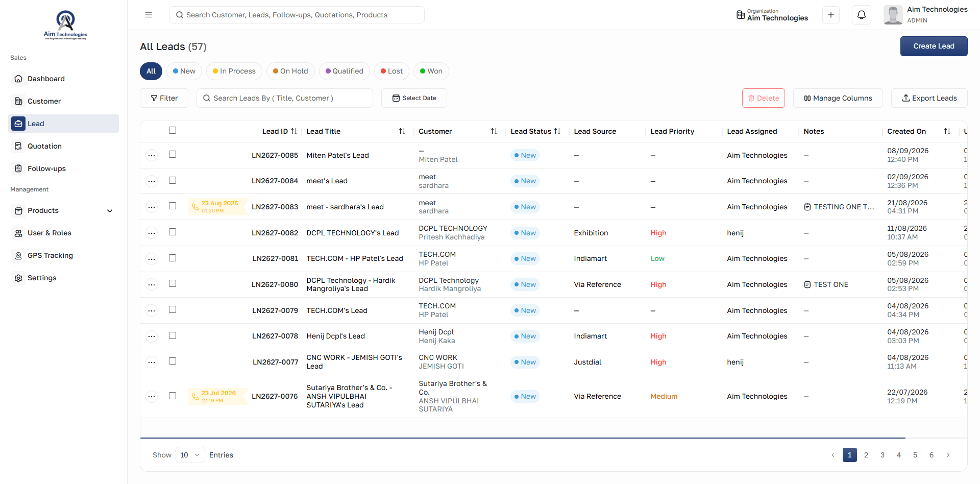This screenshot has width=980, height=484.
Task: Click the Search Leads By Title field
Action: (285, 98)
